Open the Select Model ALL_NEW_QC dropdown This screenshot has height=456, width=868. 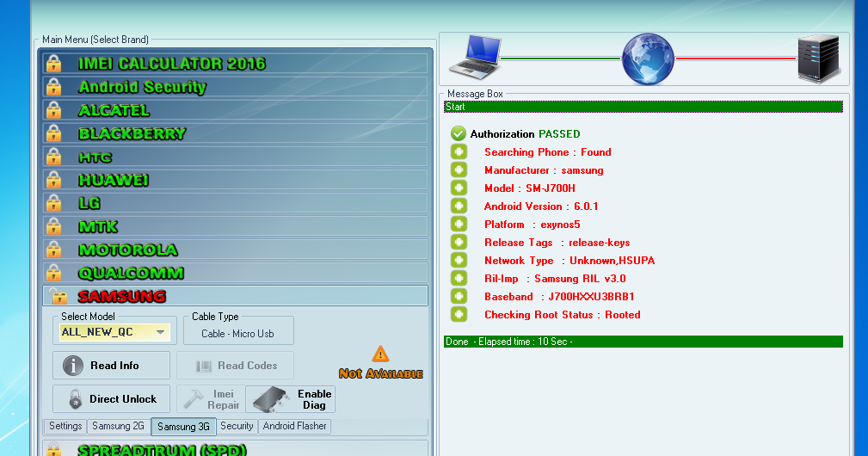point(114,332)
